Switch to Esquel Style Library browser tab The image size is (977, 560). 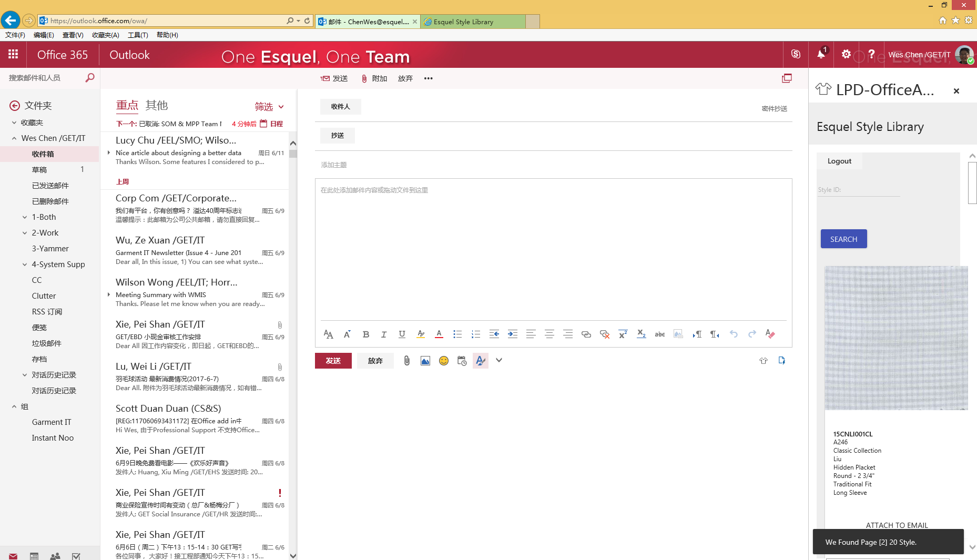pyautogui.click(x=473, y=22)
